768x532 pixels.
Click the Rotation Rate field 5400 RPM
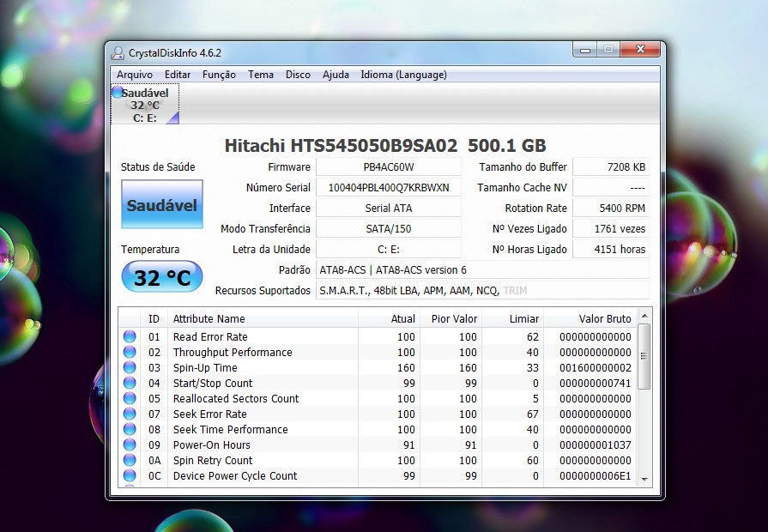[x=611, y=209]
